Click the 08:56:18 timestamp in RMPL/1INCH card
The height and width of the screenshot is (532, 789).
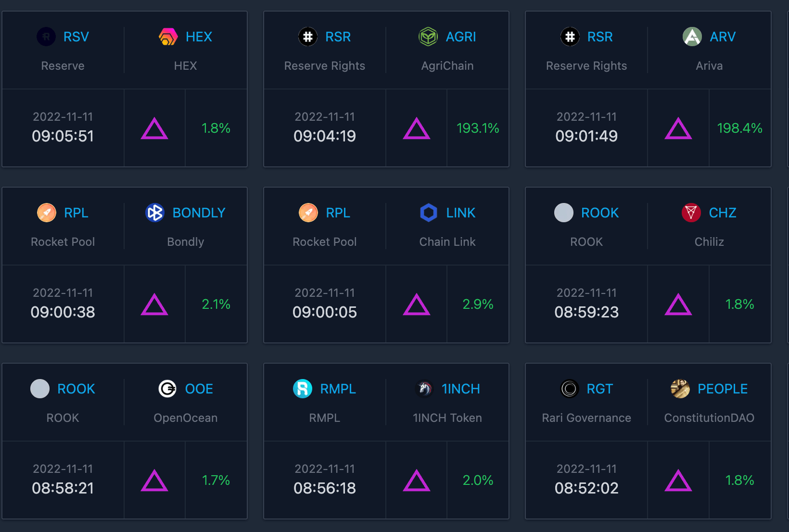(325, 488)
